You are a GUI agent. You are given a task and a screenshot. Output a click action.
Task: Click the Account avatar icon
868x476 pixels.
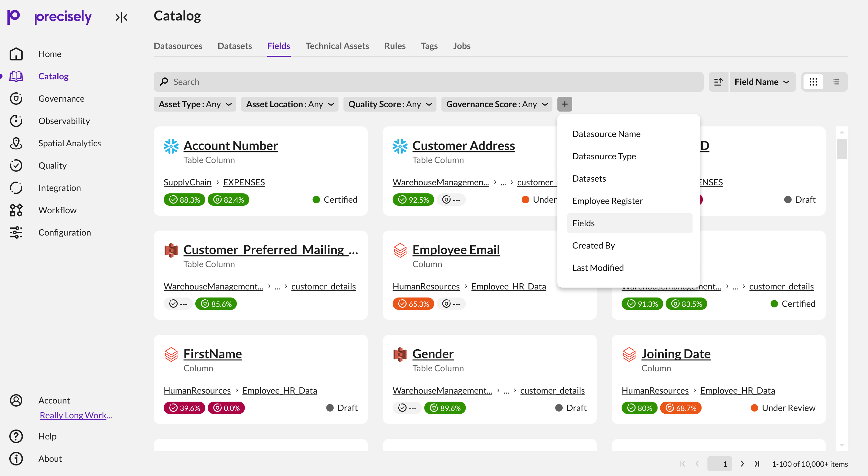(x=16, y=400)
